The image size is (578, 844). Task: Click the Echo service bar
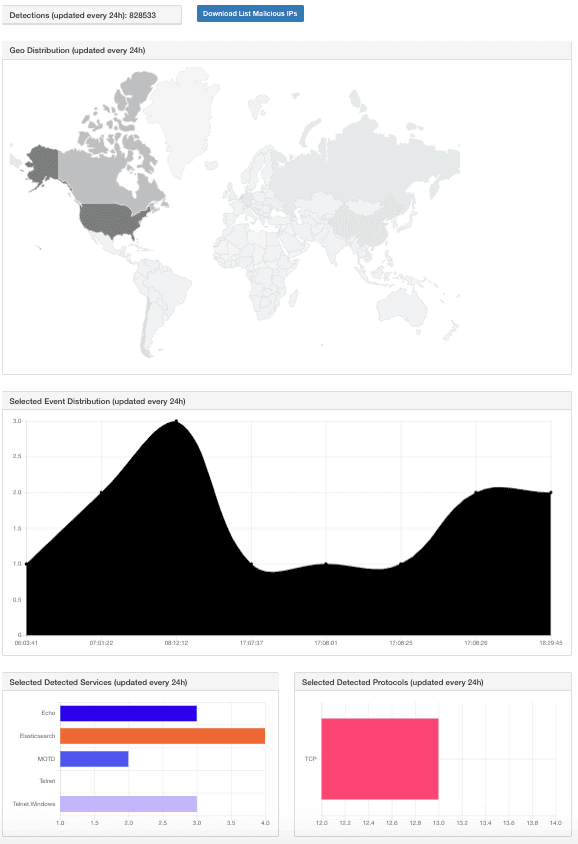[x=128, y=713]
